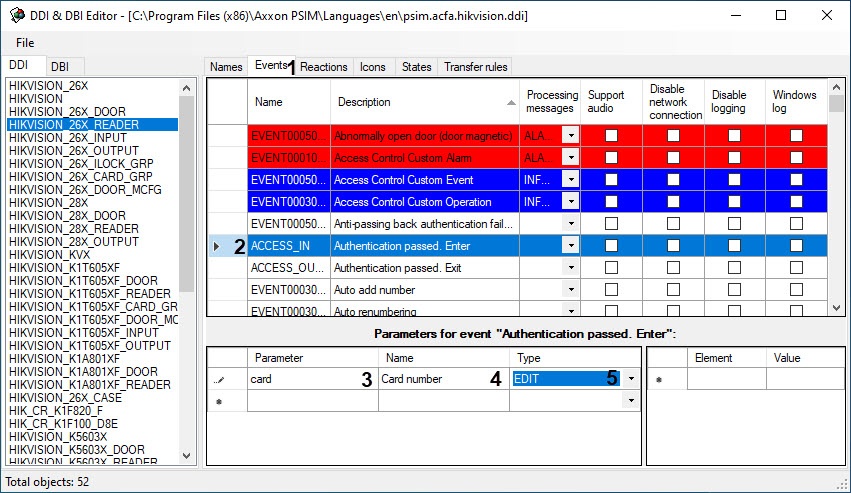Select HIKVISION_KVX from the object list

[x=49, y=255]
